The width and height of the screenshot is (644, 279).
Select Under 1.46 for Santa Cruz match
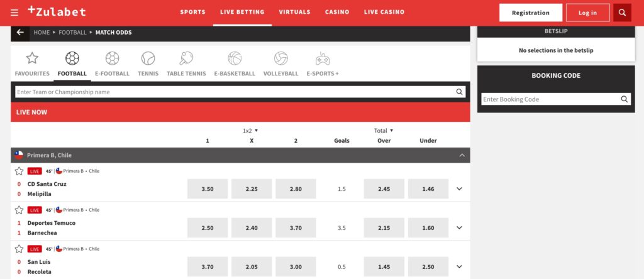(428, 189)
